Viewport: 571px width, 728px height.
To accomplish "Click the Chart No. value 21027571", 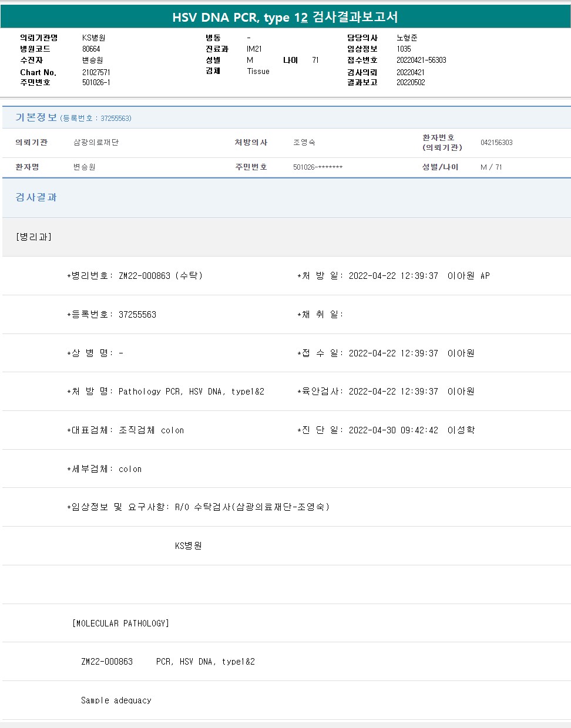I will coord(96,72).
